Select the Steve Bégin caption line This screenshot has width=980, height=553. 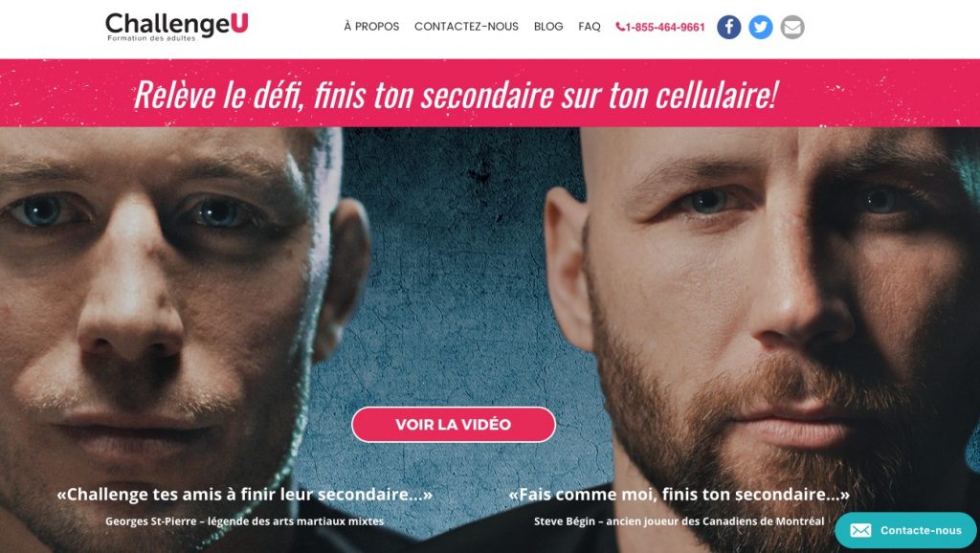coord(679,521)
